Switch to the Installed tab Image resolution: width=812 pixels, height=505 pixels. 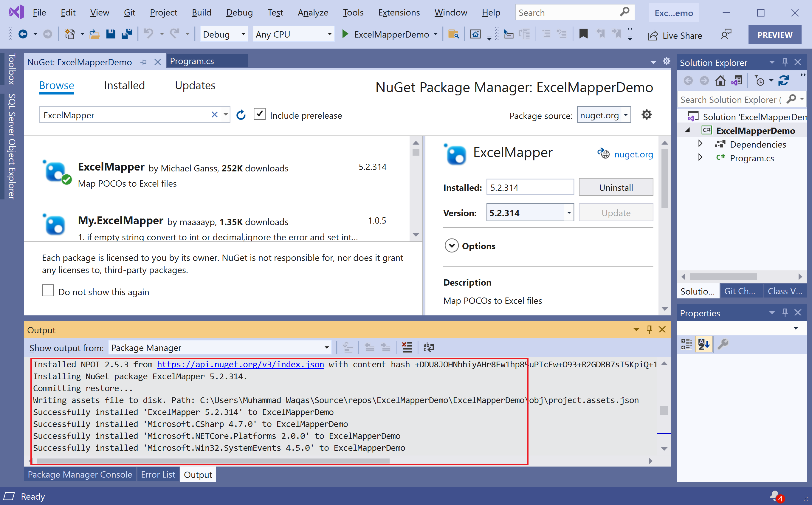coord(124,86)
